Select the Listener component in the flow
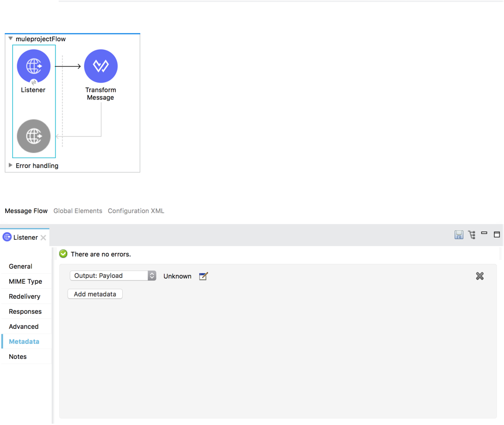 coord(33,65)
